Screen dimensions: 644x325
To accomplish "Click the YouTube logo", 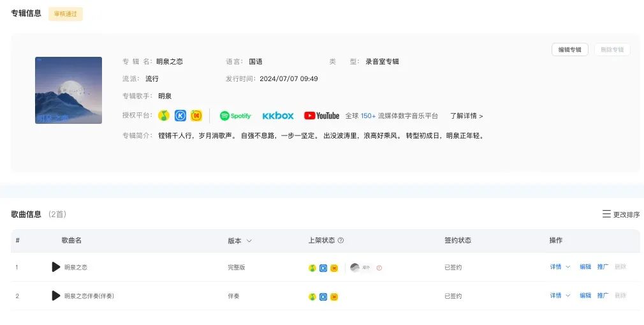I will coord(321,116).
